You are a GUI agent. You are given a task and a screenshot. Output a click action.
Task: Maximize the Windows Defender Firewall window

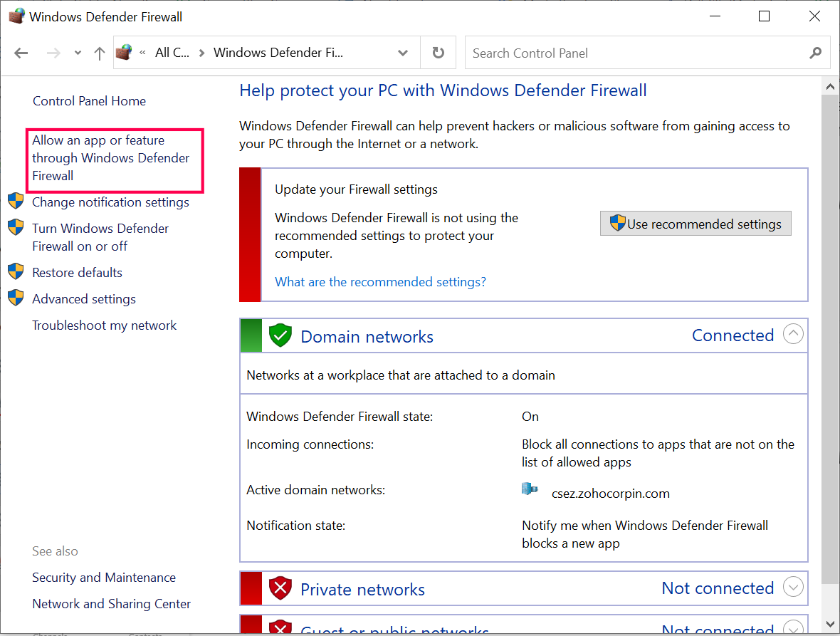(x=765, y=16)
